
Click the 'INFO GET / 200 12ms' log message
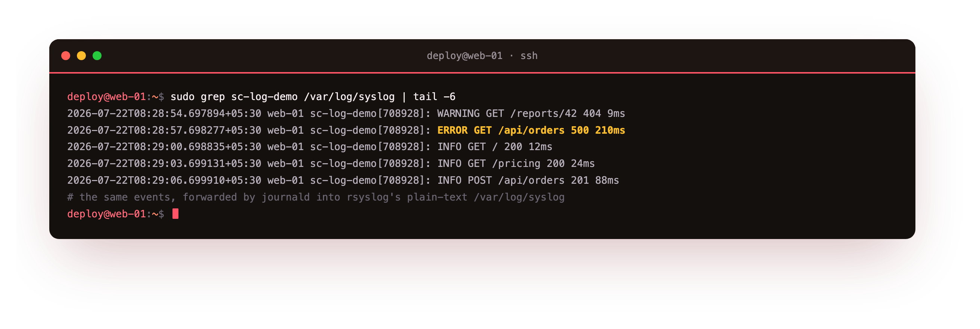tap(495, 147)
